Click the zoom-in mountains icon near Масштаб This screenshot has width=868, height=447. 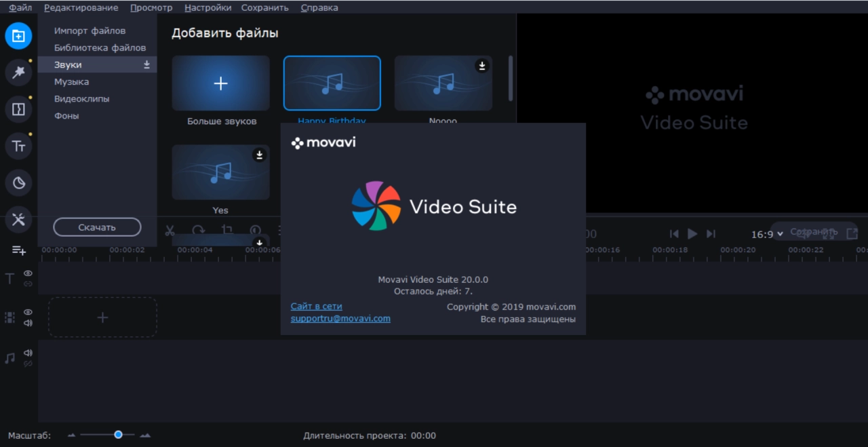point(144,435)
